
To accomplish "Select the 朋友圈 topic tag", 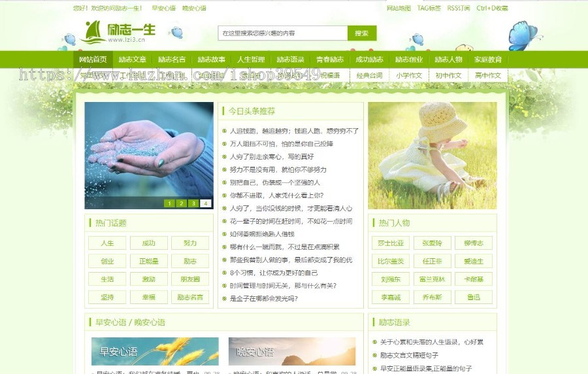I will (190, 279).
